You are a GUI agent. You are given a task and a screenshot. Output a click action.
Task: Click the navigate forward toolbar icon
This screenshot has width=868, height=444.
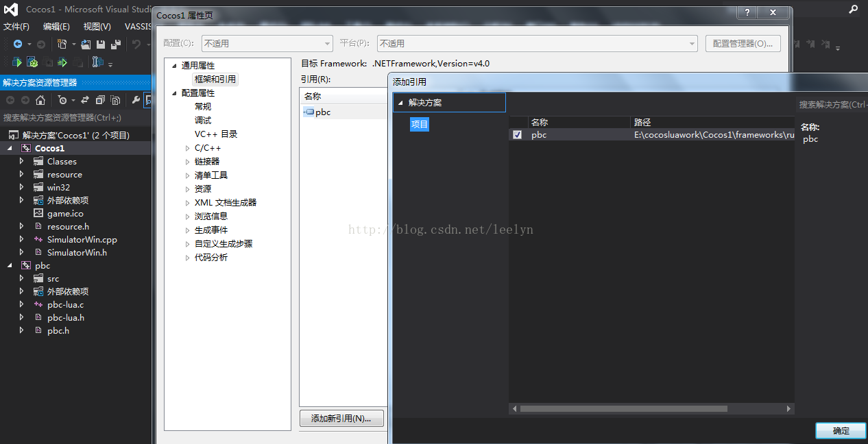coord(41,44)
